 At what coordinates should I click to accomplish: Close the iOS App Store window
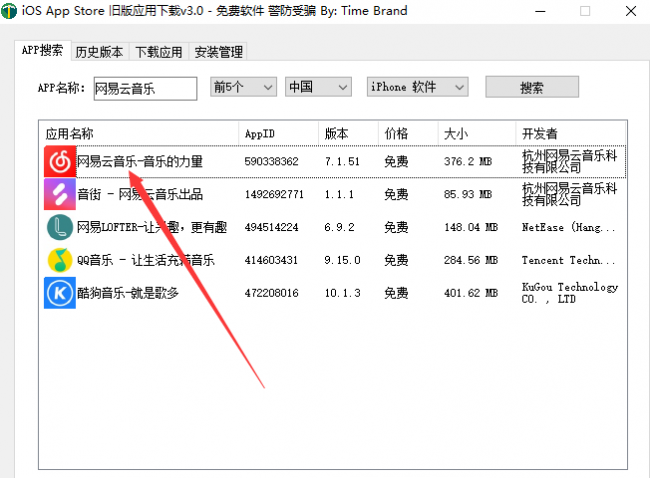coord(631,11)
